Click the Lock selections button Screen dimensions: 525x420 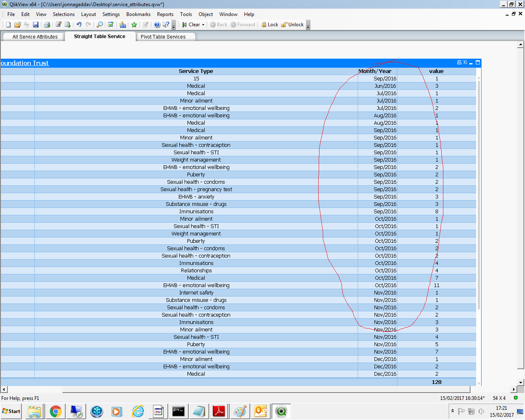click(x=270, y=25)
